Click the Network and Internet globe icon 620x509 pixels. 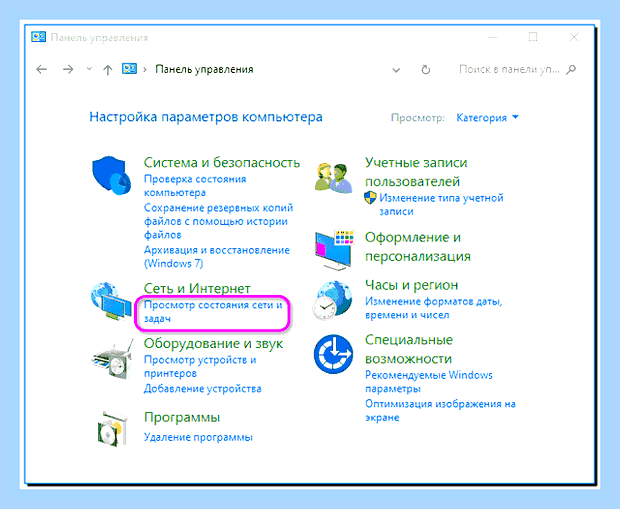point(111,302)
